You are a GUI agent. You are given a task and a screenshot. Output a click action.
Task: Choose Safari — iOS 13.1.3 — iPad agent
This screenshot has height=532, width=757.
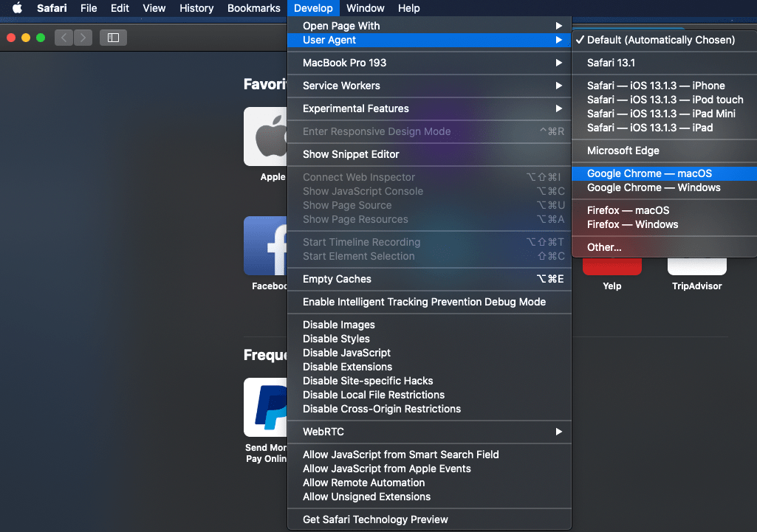(664, 128)
